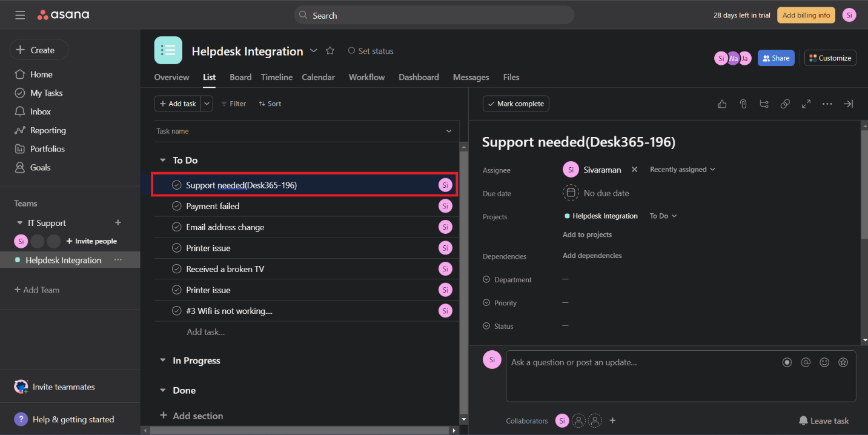
Task: Star the Helpdesk Integration project
Action: 330,51
